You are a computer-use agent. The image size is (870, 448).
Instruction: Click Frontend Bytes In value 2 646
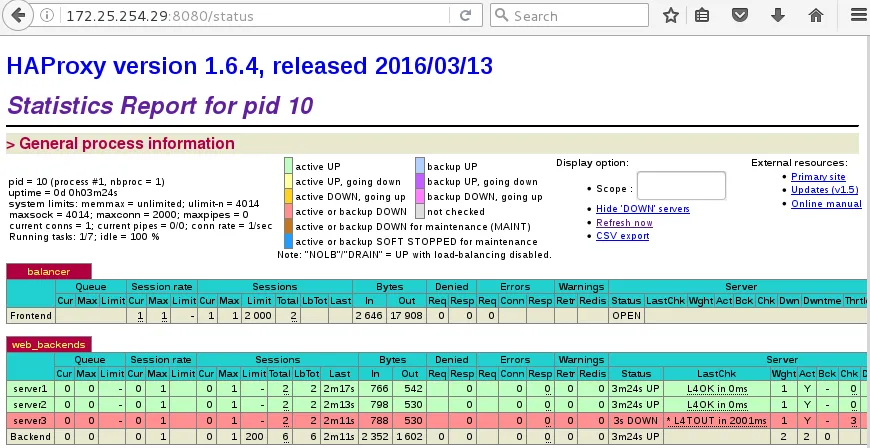(368, 315)
